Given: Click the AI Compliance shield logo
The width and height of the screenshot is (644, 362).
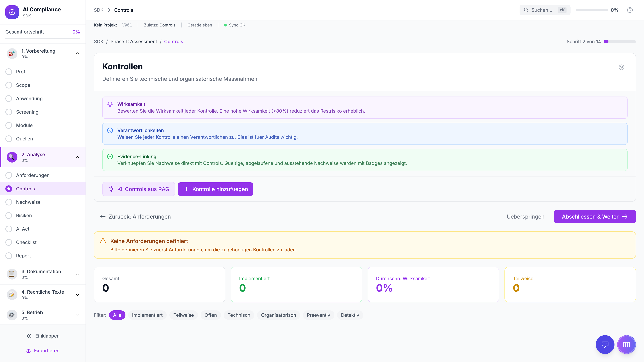Looking at the screenshot, I should pyautogui.click(x=12, y=12).
